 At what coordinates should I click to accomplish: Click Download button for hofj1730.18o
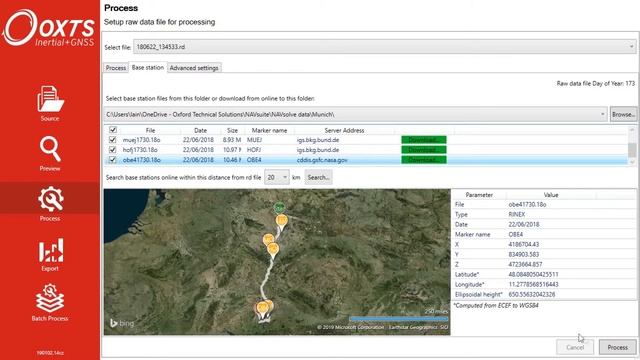point(424,150)
